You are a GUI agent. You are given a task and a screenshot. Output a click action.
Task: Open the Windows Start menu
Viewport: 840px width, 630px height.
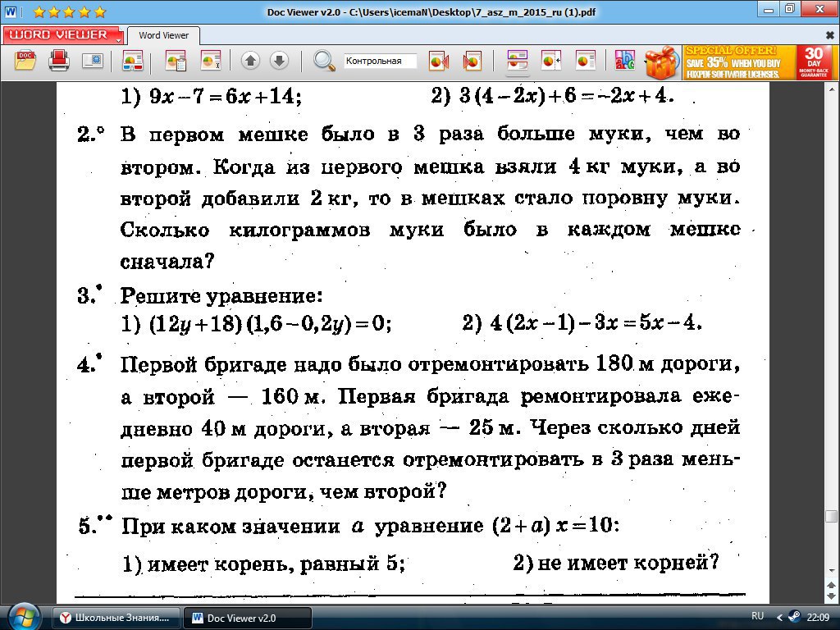(x=23, y=616)
